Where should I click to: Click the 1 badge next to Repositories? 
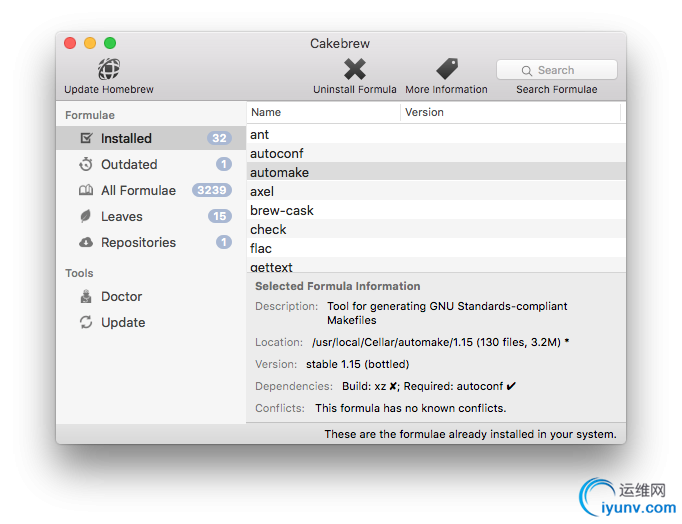point(224,242)
